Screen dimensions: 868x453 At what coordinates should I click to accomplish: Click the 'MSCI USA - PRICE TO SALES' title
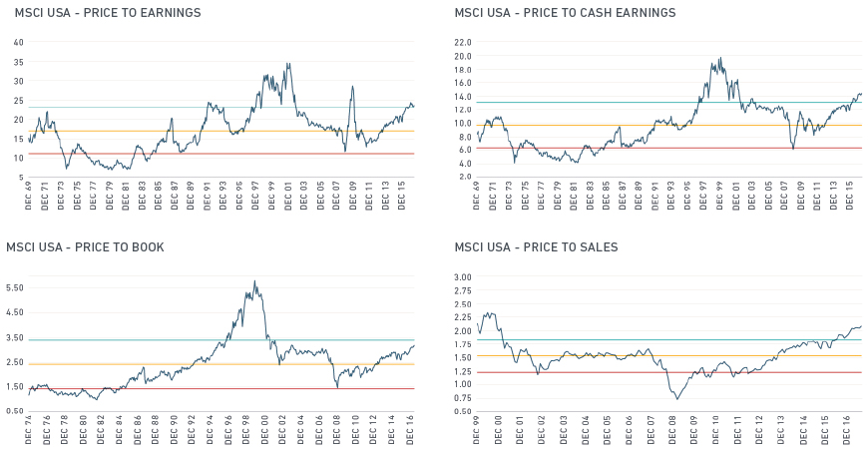pos(536,247)
